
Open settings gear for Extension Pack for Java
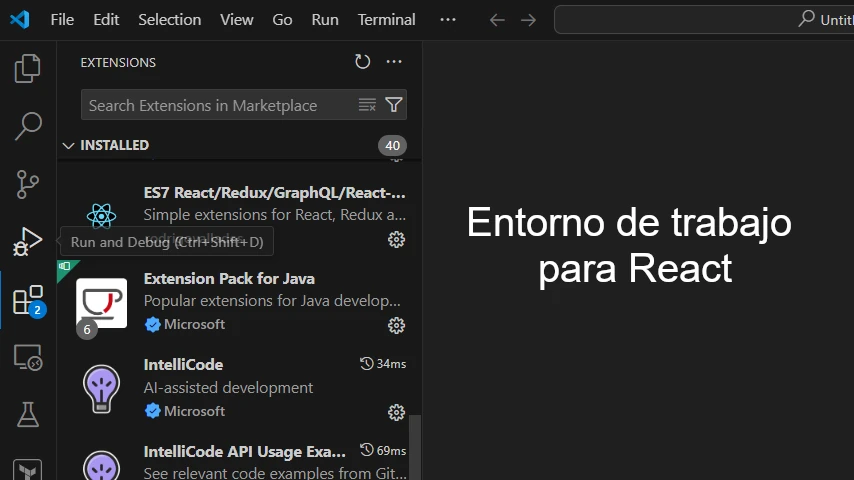click(x=396, y=325)
